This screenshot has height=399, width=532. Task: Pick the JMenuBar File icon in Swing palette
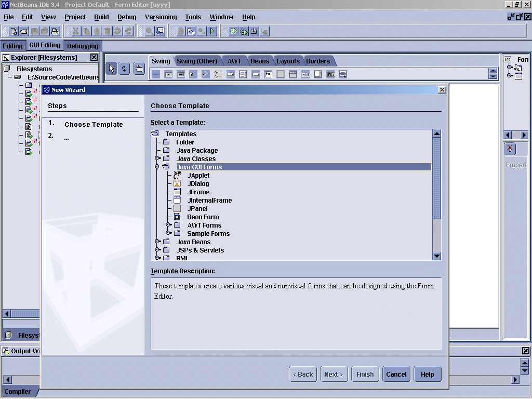pos(331,74)
